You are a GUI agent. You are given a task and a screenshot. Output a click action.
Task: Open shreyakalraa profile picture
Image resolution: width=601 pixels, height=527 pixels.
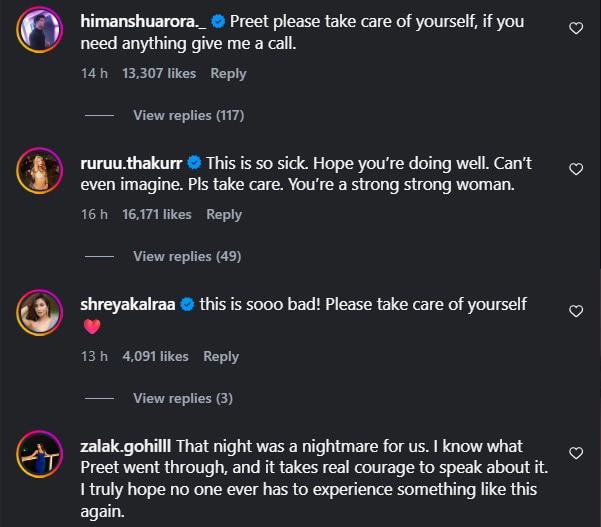pyautogui.click(x=40, y=315)
